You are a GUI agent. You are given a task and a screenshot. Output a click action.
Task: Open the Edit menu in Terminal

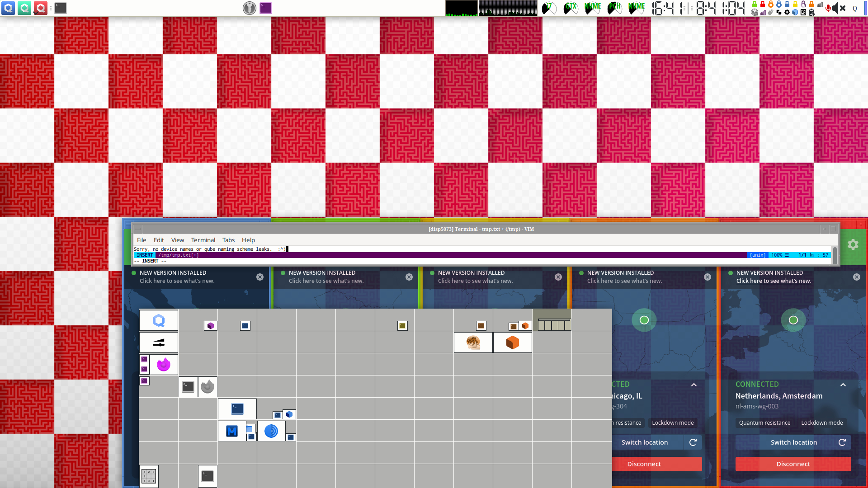(x=159, y=240)
